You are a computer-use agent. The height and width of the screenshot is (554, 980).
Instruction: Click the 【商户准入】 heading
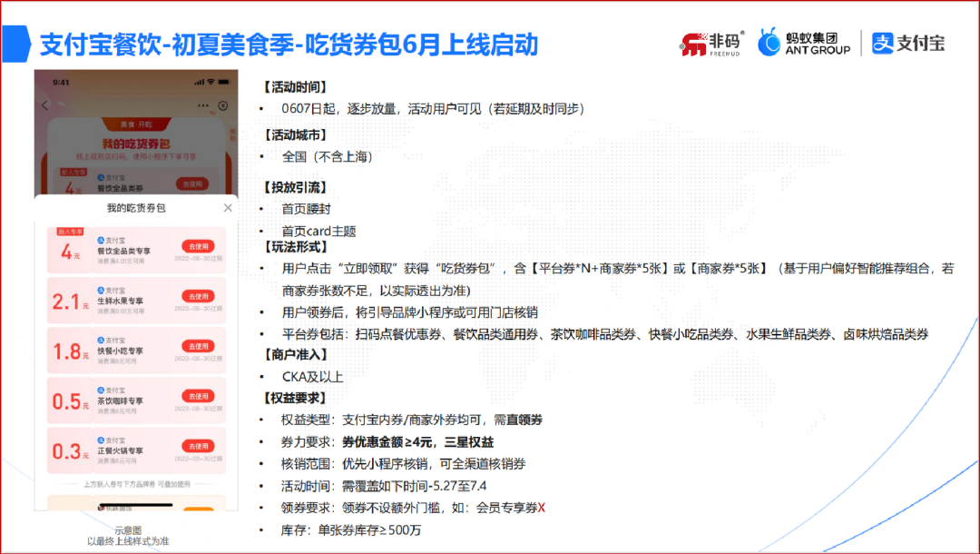click(294, 354)
